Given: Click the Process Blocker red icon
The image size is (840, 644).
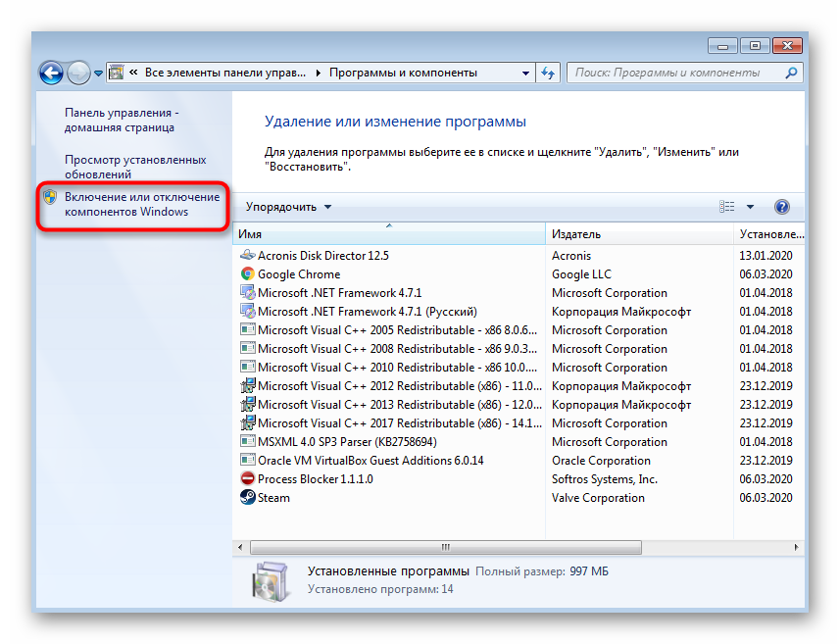Looking at the screenshot, I should [x=248, y=479].
